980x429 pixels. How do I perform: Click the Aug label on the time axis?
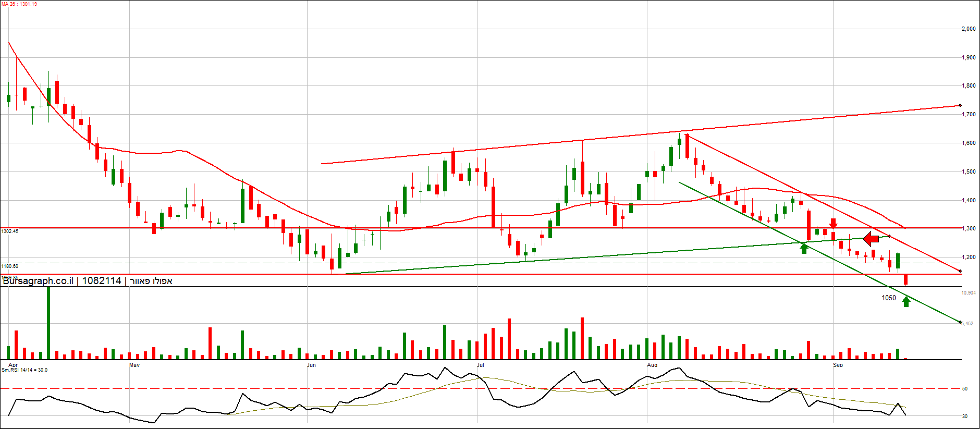[x=652, y=365]
